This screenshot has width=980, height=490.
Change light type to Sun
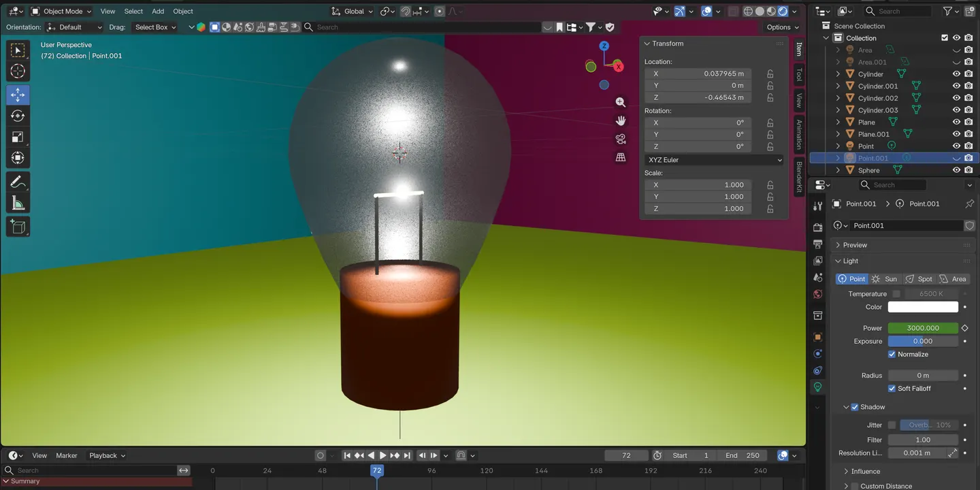885,279
